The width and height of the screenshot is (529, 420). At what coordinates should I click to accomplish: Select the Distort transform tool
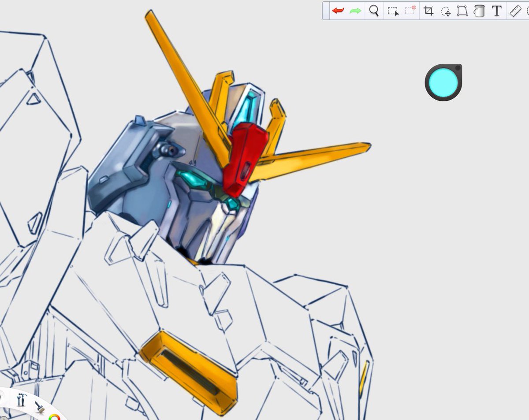(x=462, y=11)
